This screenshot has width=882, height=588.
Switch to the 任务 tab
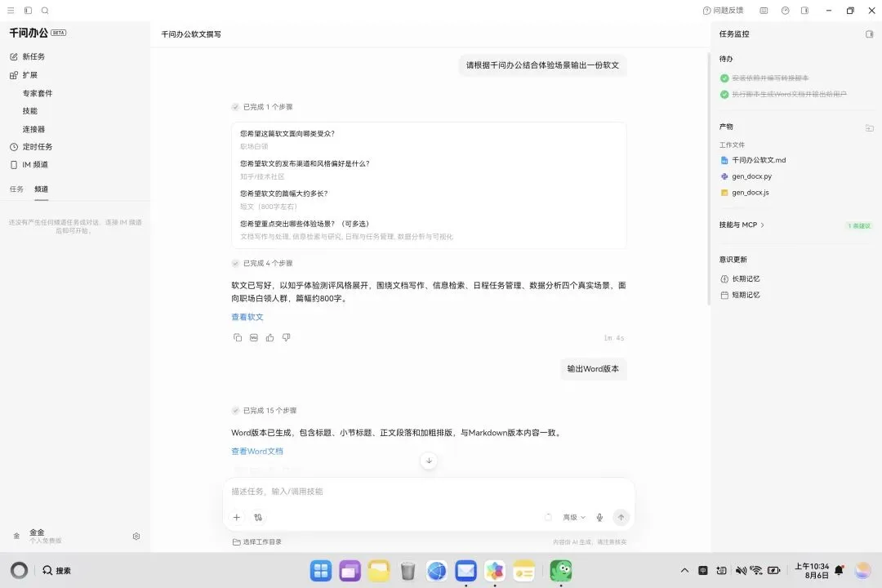pos(16,189)
